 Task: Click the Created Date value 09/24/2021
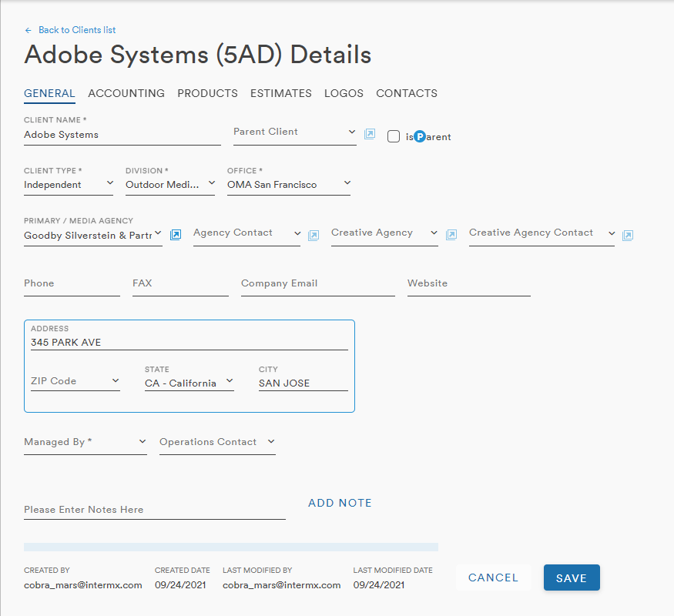click(180, 585)
